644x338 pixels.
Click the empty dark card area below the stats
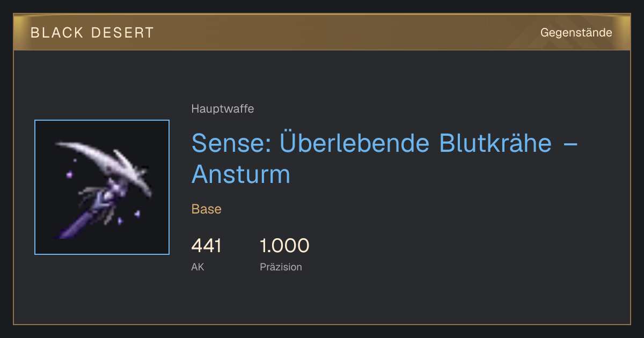(322, 300)
